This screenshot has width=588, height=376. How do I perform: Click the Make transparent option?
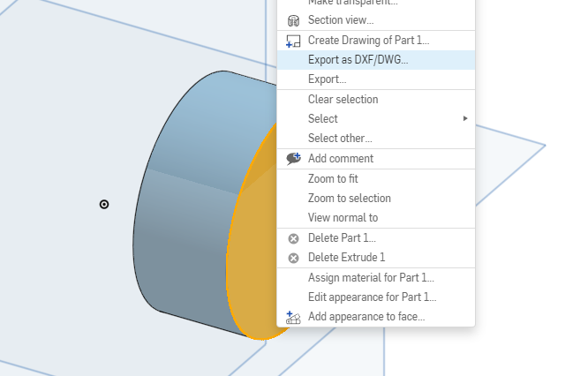(353, 3)
